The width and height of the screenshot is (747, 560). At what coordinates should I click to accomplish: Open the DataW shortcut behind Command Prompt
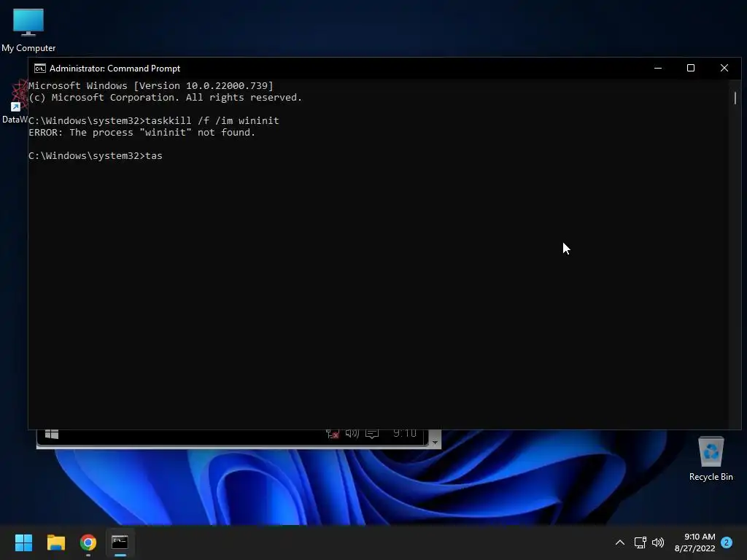[15, 102]
